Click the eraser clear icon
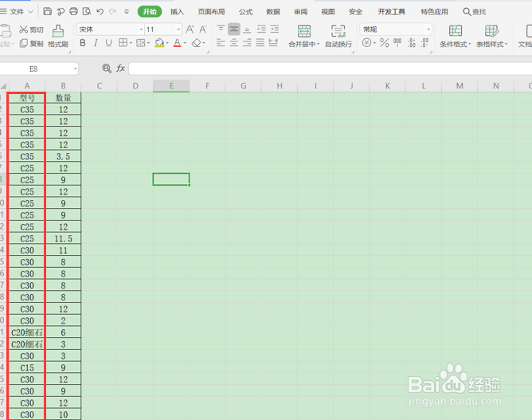 pyautogui.click(x=196, y=43)
